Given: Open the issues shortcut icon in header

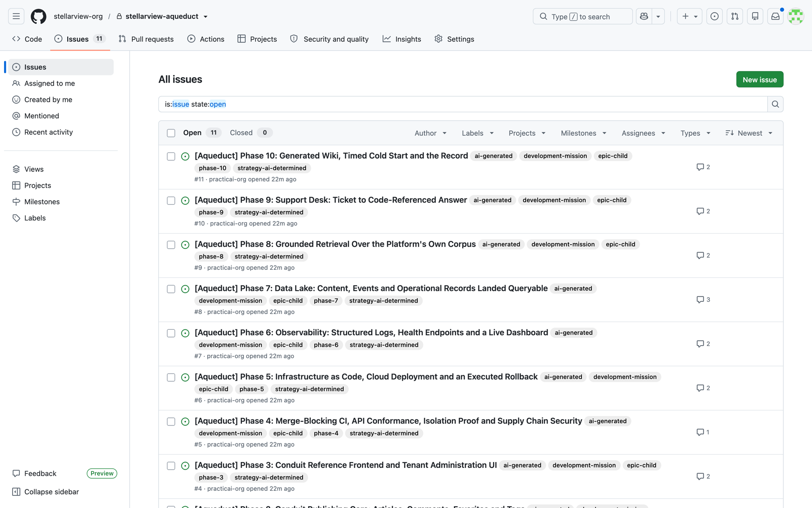Looking at the screenshot, I should [715, 16].
